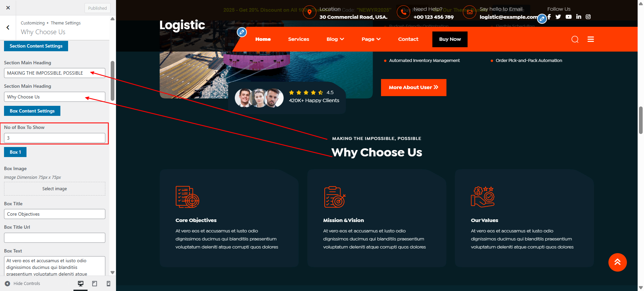This screenshot has width=644, height=291.
Task: Focus the No of Box To Show field
Action: [x=55, y=138]
